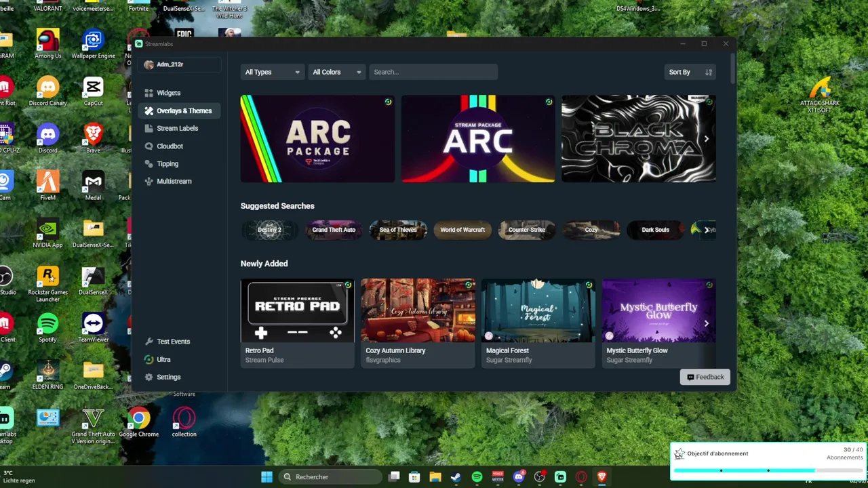
Task: Open Microsoft Store from the taskbar
Action: click(x=414, y=477)
